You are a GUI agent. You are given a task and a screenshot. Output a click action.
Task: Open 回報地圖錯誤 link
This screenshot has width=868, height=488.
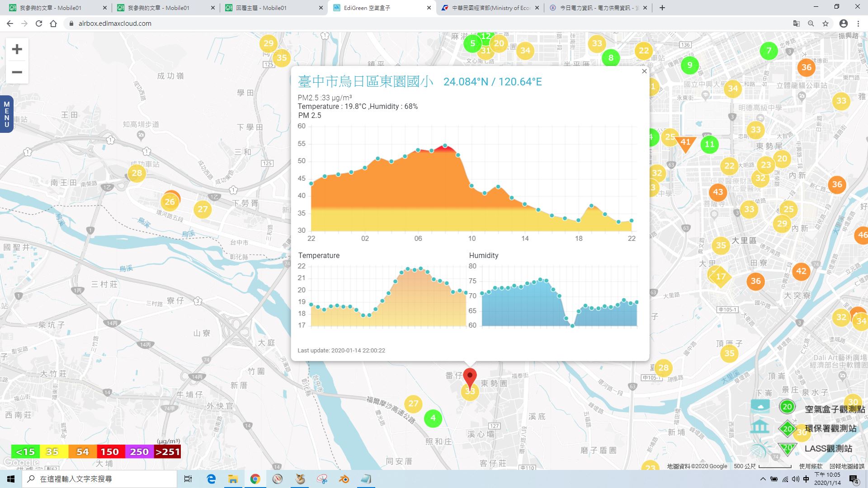pyautogui.click(x=847, y=466)
